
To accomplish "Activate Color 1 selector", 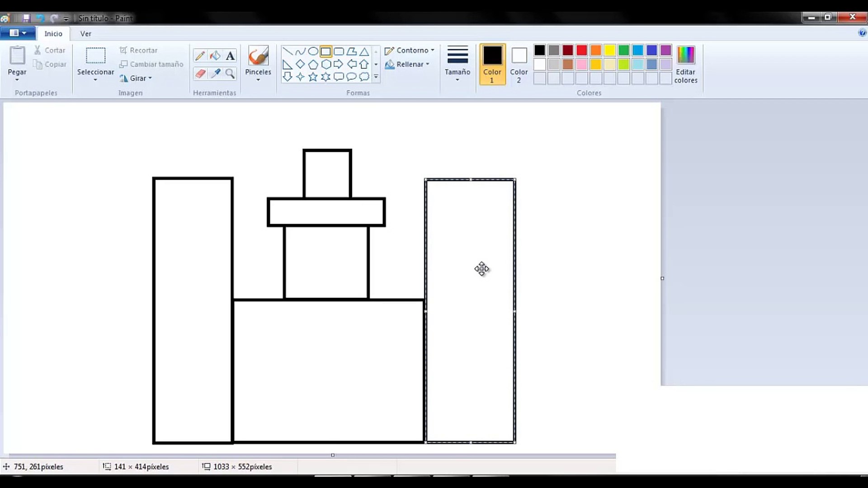I will coord(492,64).
